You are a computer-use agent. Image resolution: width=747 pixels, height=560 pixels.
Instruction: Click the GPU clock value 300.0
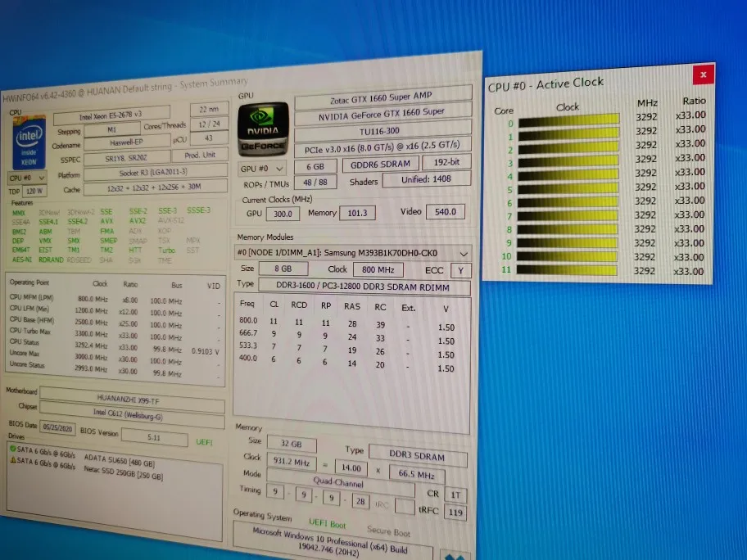[283, 214]
